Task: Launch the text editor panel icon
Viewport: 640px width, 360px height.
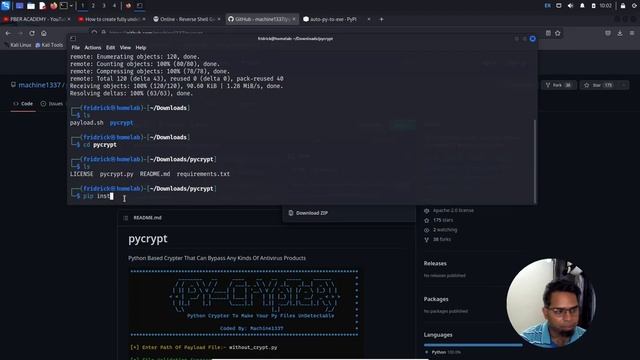Action: 42,6
